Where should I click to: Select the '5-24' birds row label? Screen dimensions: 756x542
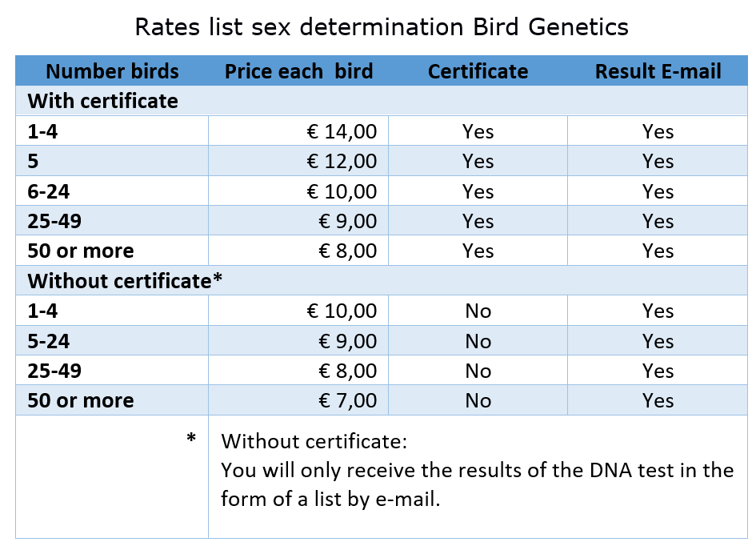pyautogui.click(x=48, y=341)
